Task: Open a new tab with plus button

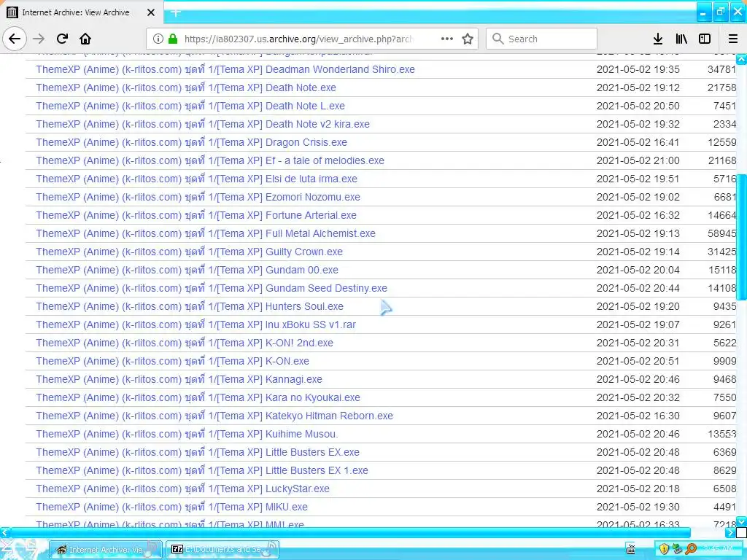Action: pyautogui.click(x=175, y=13)
